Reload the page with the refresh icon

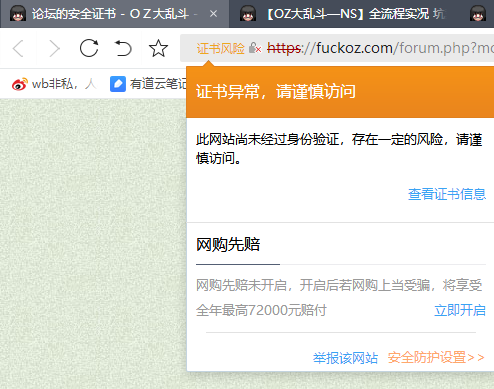89,48
